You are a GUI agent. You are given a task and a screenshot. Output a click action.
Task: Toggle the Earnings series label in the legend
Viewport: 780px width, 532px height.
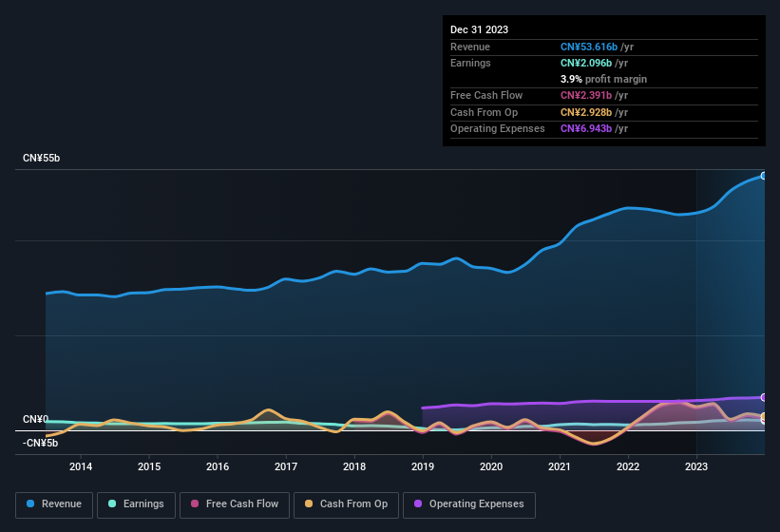(143, 504)
